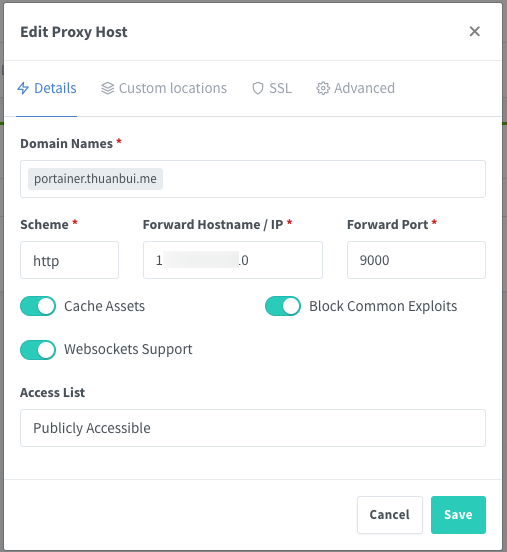Click the Forward Hostname / IP field
Screen dimensions: 507x552
coord(233,260)
